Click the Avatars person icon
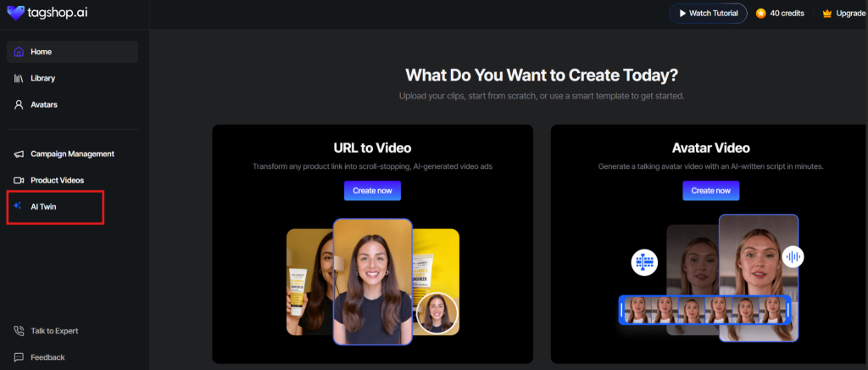Viewport: 868px width, 370px height. (19, 104)
